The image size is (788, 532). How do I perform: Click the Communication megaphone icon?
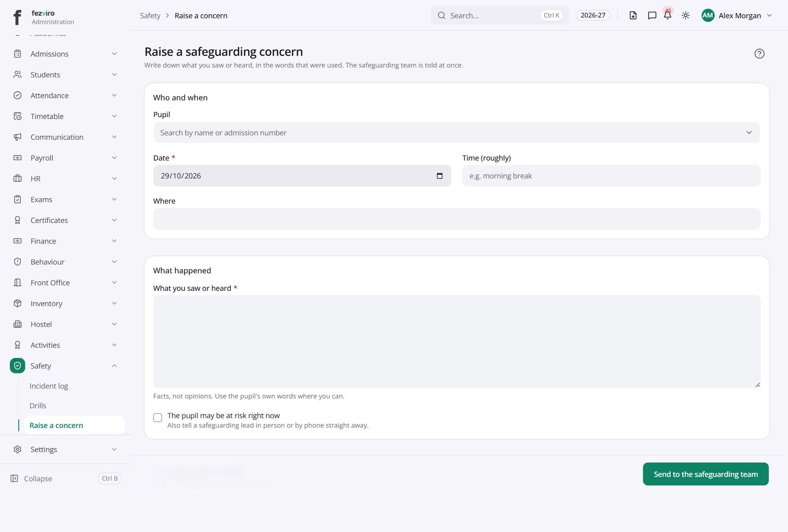tap(18, 137)
